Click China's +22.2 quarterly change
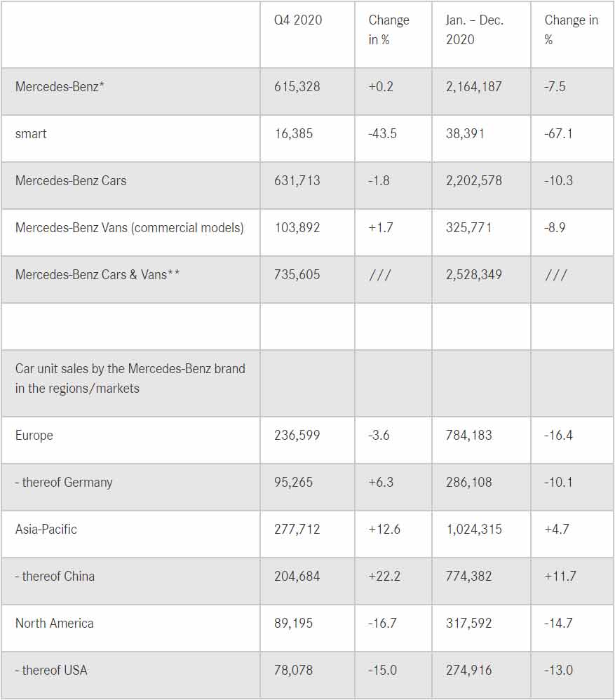This screenshot has height=700, width=615. pyautogui.click(x=384, y=576)
